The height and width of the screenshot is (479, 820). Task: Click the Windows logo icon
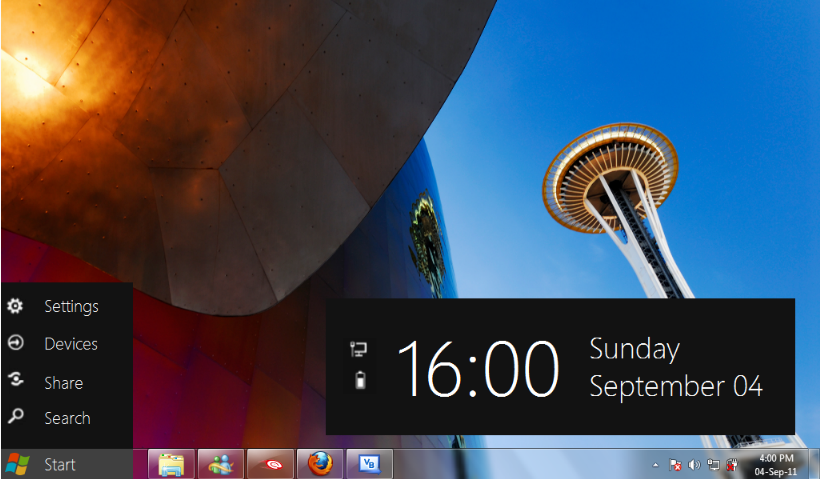(16, 464)
